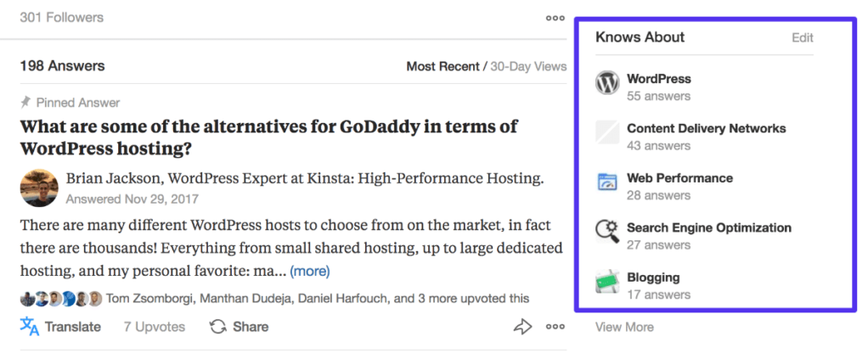Click the WordPress logo icon
Viewport: 868px width, 359px height.
[x=607, y=83]
